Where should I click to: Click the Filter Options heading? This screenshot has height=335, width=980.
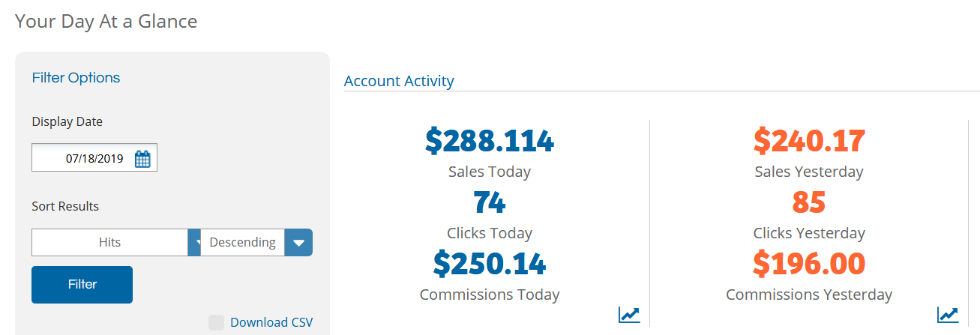[x=76, y=78]
